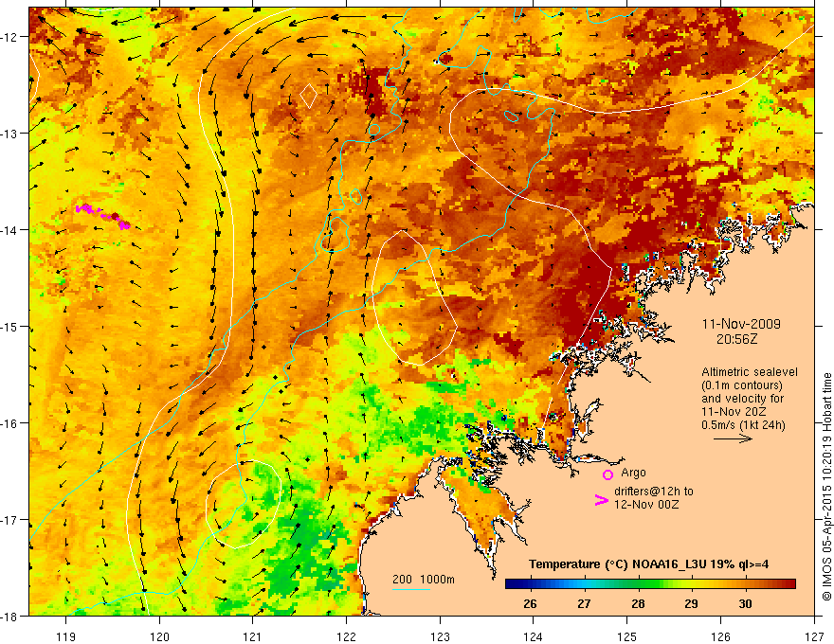This screenshot has width=834, height=644.
Task: Click the 'Altimetric sealevel' label
Action: click(x=750, y=372)
